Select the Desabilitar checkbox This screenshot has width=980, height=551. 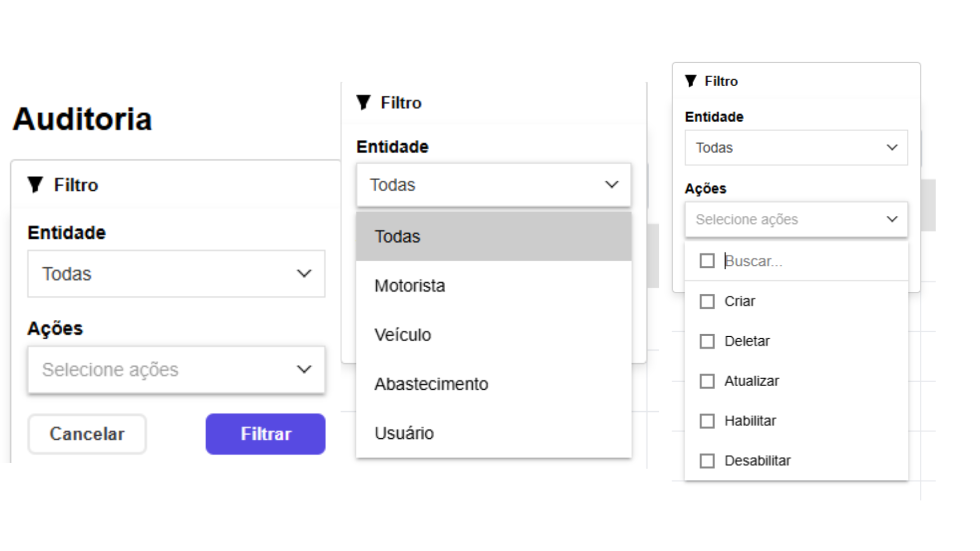click(707, 461)
